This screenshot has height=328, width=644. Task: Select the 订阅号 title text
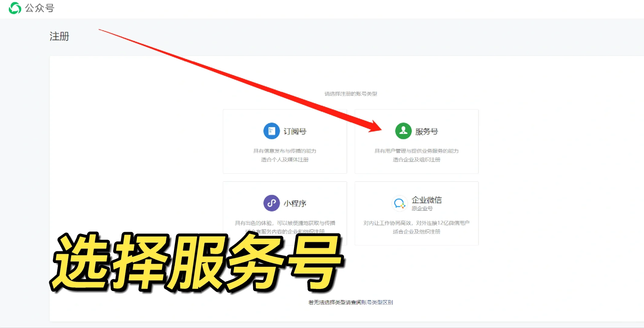point(295,132)
